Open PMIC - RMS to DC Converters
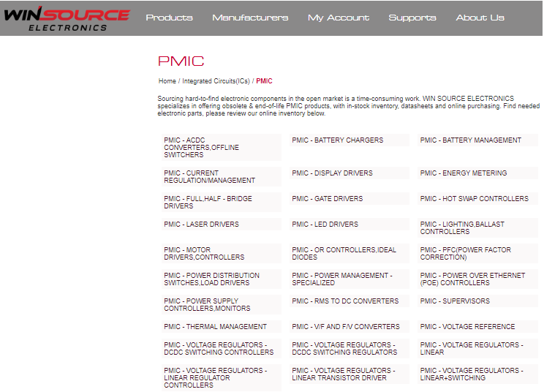Image resolution: width=544 pixels, height=392 pixels. pyautogui.click(x=350, y=301)
